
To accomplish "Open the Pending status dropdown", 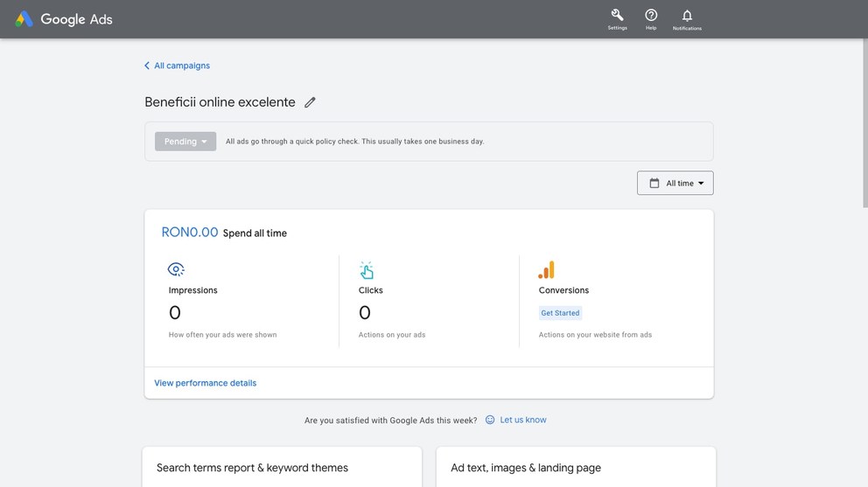I will [x=185, y=142].
